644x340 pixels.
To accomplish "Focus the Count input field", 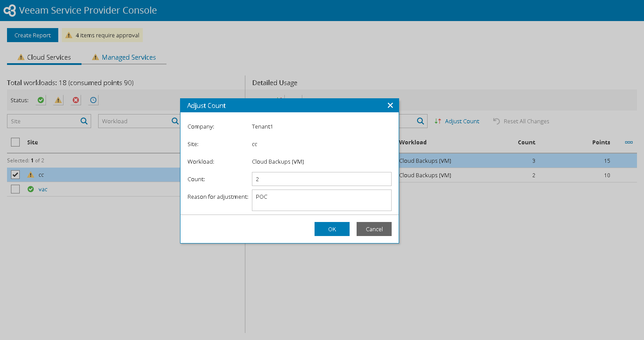I will (322, 179).
